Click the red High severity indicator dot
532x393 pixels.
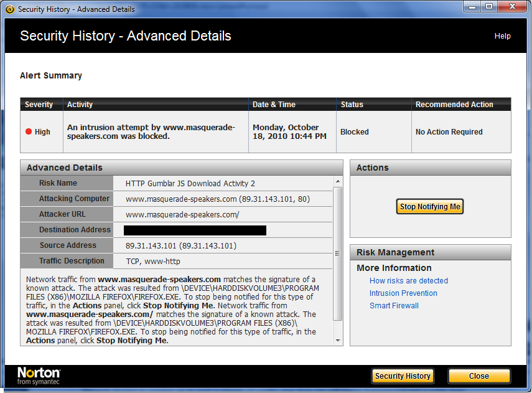click(x=29, y=132)
